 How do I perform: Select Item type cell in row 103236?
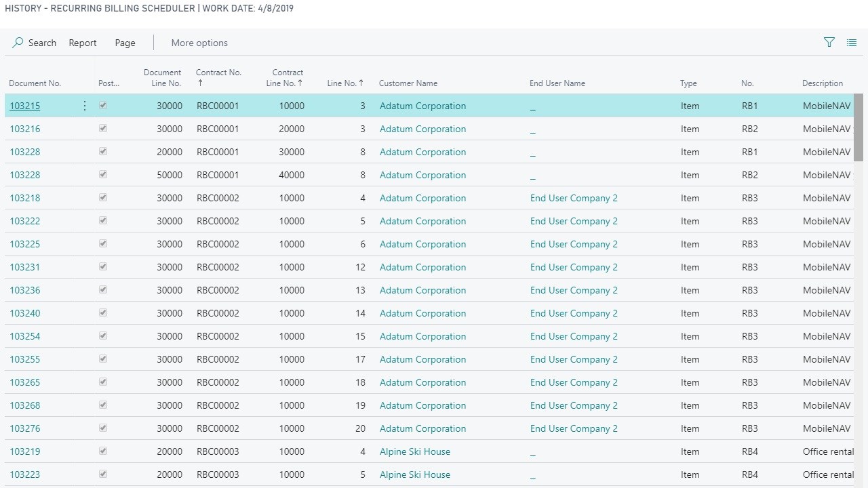[x=690, y=290]
